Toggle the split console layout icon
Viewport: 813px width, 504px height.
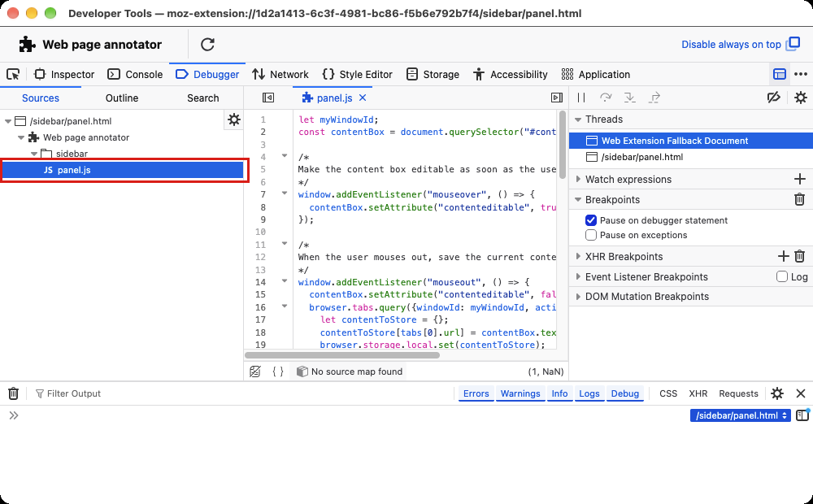[x=780, y=75]
